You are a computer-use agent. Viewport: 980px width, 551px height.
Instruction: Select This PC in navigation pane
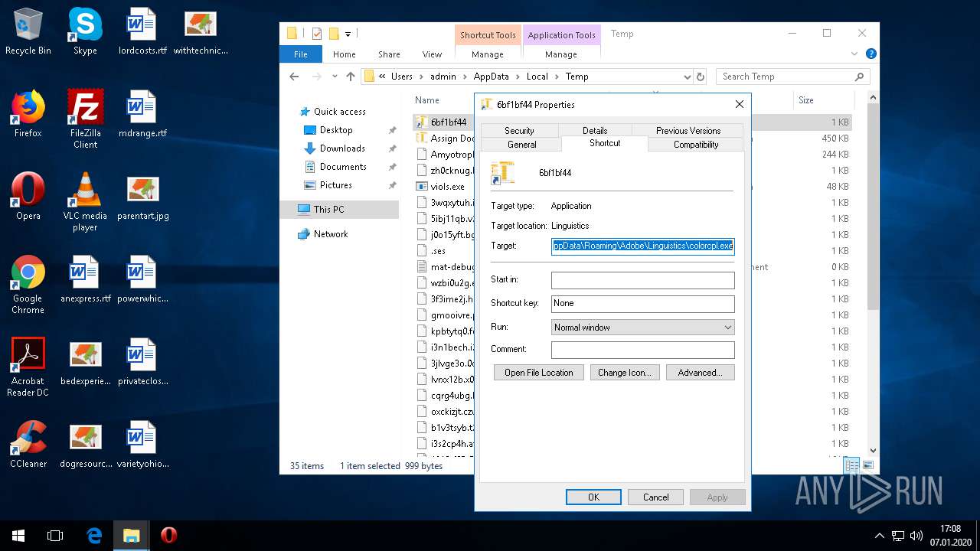pyautogui.click(x=339, y=210)
